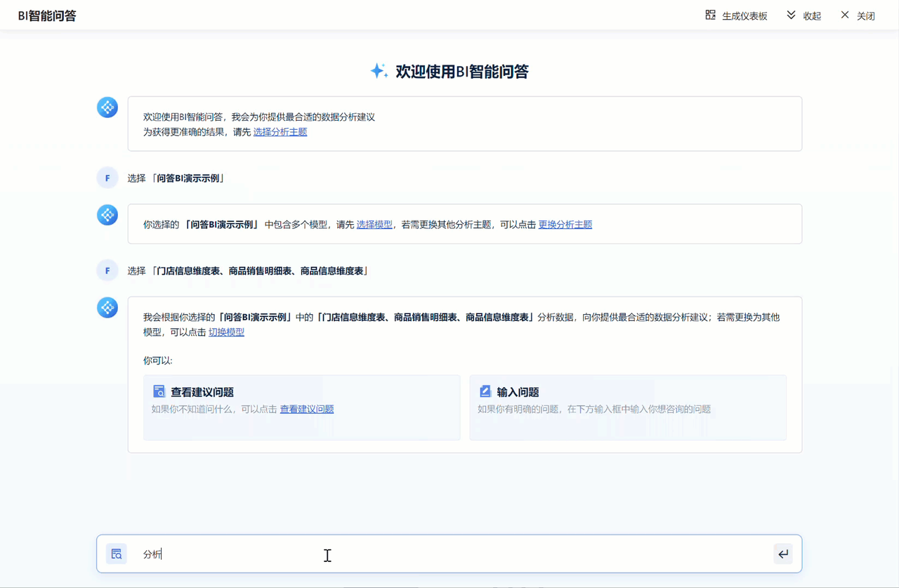The width and height of the screenshot is (899, 588).
Task: Click the BI智能问答 panel title
Action: (47, 15)
